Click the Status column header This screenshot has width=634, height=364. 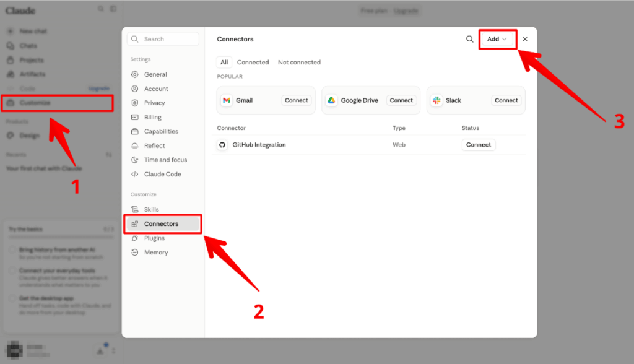[471, 128]
